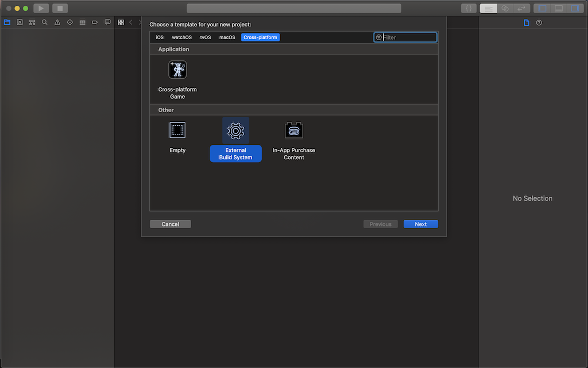Click the green zoom window button
Viewport: 588px width, 368px height.
pyautogui.click(x=25, y=8)
